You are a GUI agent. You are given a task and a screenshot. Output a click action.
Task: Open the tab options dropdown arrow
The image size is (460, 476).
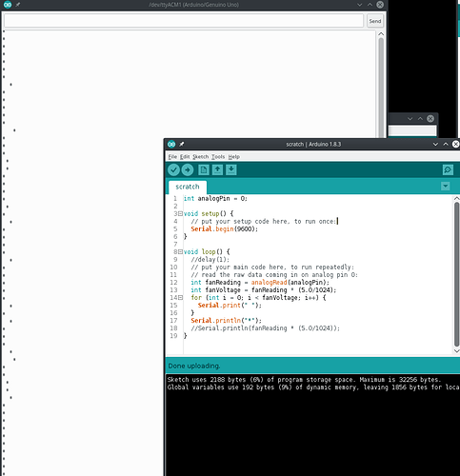(x=446, y=187)
